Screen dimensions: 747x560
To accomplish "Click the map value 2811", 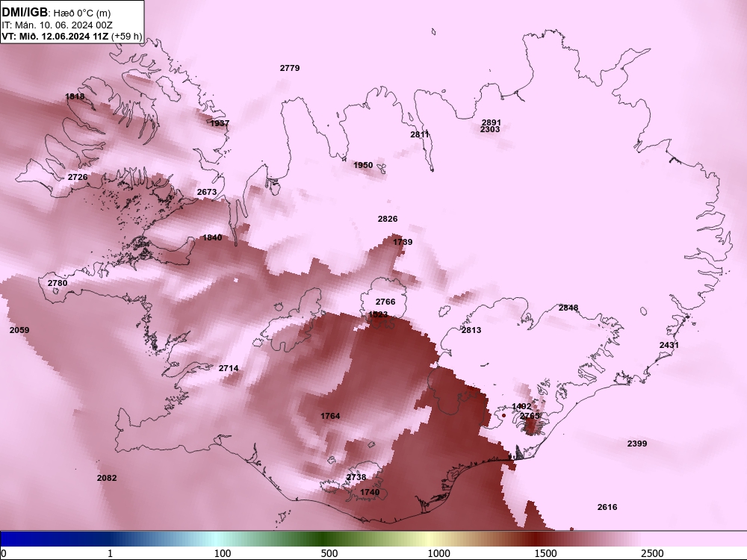I will 420,134.
